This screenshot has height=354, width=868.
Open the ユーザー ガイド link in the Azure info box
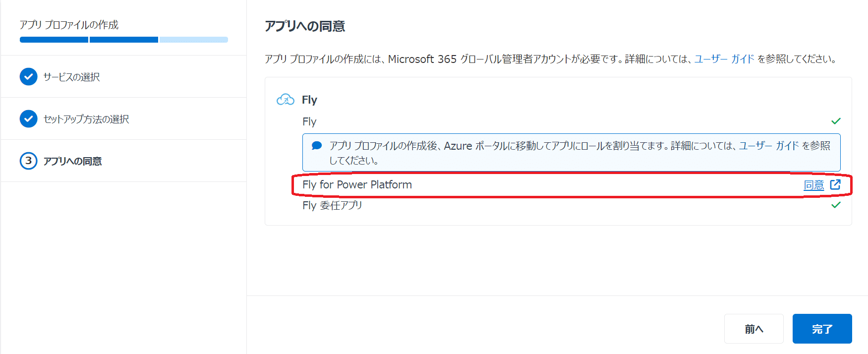769,146
